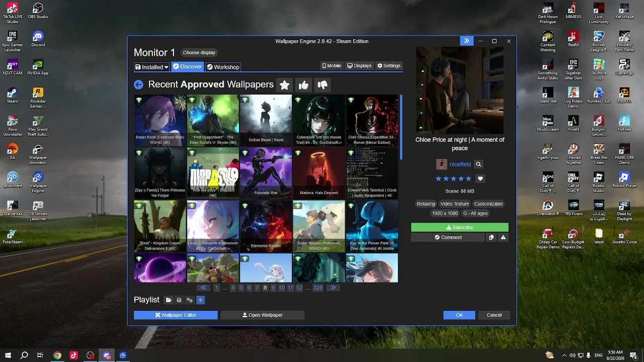This screenshot has width=644, height=362.
Task: Open the Wallpaper Editor
Action: (x=176, y=315)
